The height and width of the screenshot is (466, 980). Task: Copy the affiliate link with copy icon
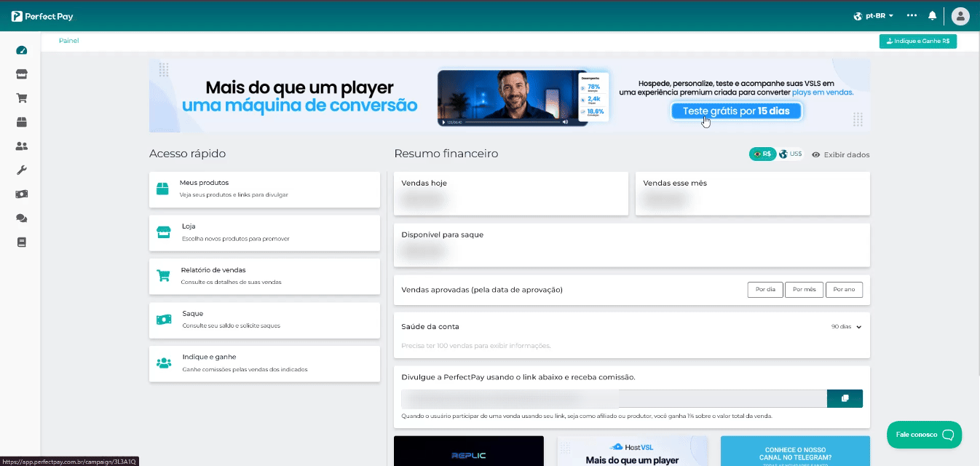coord(845,398)
